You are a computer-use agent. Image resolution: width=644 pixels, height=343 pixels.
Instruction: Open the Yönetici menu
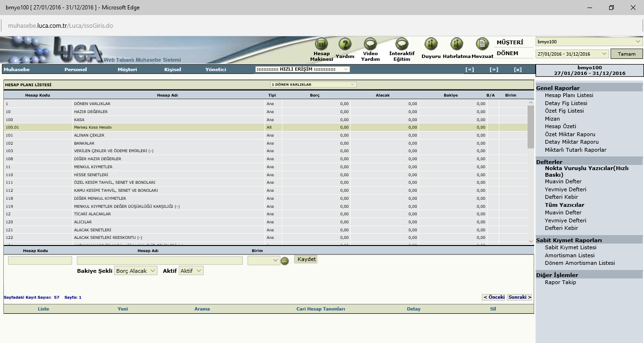[x=215, y=69]
